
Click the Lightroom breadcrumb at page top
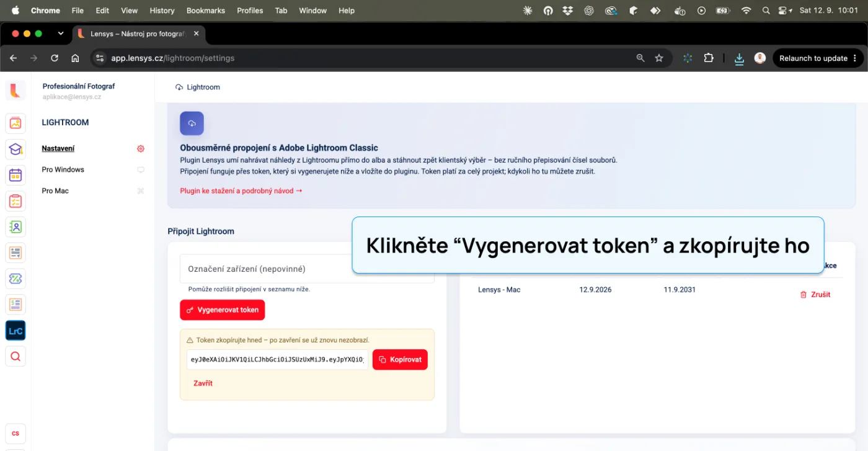pyautogui.click(x=198, y=87)
